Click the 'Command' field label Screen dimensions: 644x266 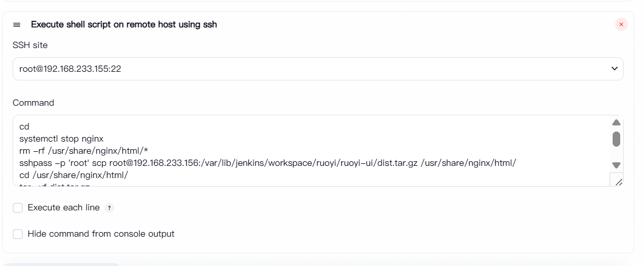[33, 103]
